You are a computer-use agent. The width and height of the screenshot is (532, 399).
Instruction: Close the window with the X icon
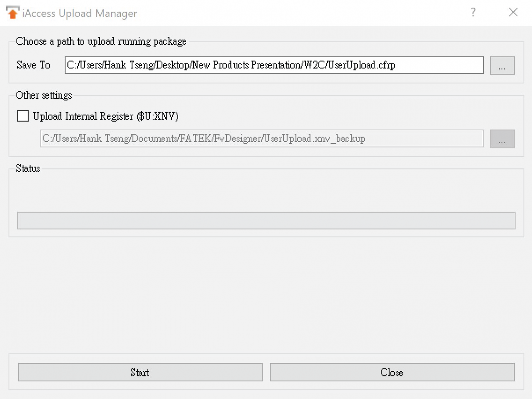513,12
